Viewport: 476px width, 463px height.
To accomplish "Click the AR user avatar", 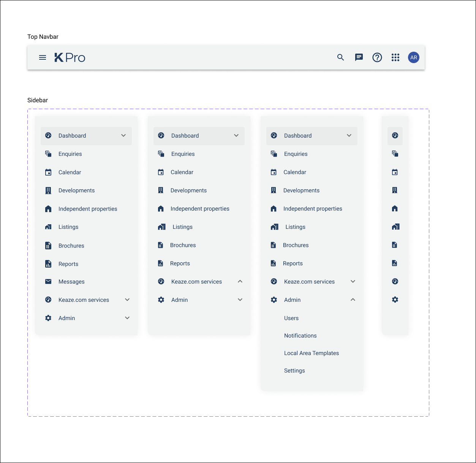I will pos(414,57).
